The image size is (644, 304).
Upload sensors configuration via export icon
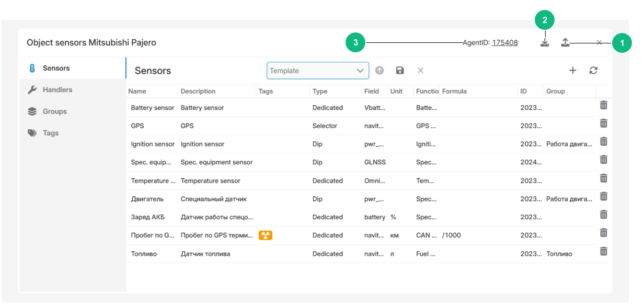[x=566, y=42]
